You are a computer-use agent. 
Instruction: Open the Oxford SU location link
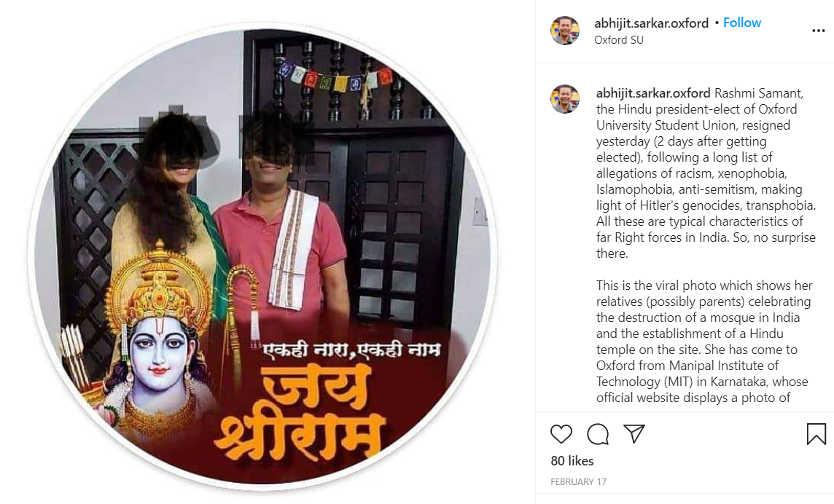(619, 40)
